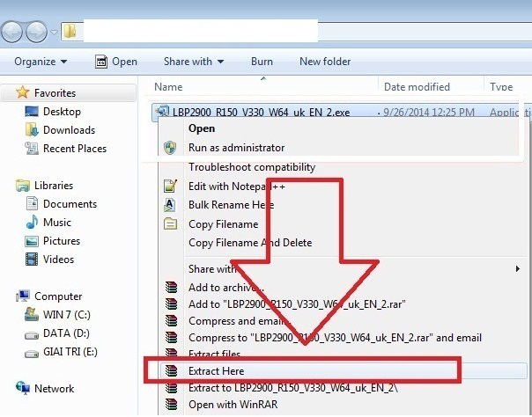
Task: Select Copy Filename And Delete
Action: pyautogui.click(x=250, y=243)
